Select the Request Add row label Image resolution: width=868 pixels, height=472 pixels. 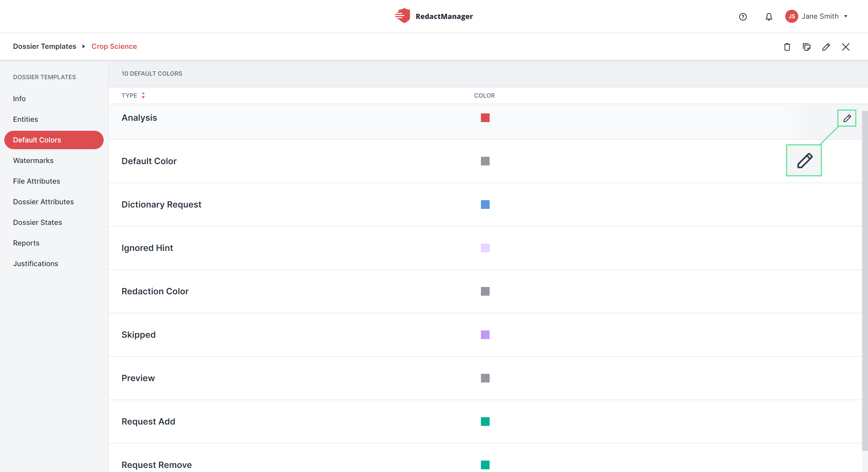148,422
